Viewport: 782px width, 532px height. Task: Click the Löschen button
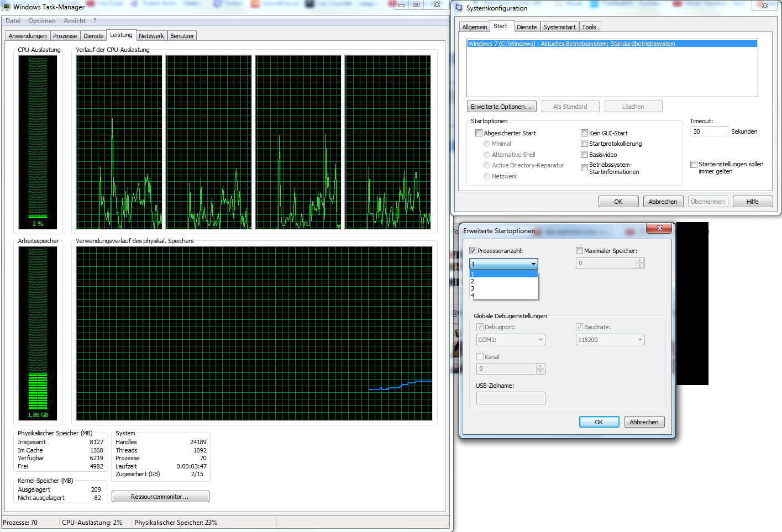pos(633,107)
